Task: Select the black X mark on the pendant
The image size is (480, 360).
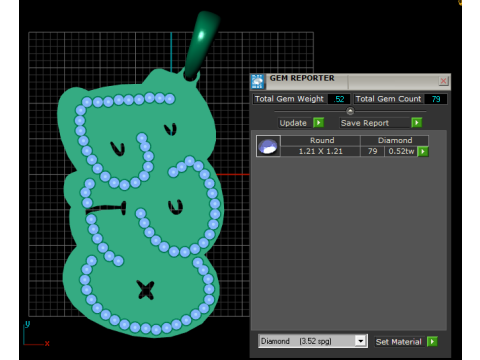Action: (146, 290)
